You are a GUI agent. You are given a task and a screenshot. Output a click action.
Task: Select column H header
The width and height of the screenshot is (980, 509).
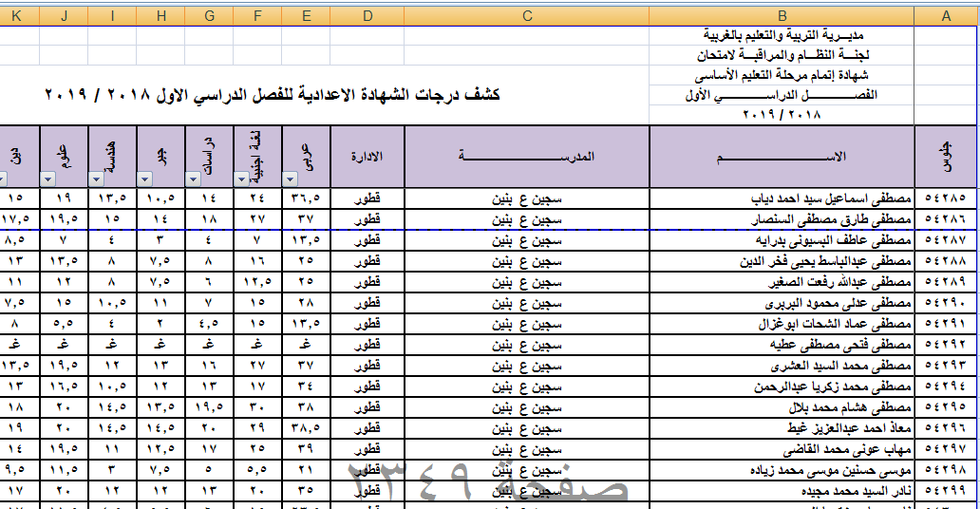[x=160, y=14]
